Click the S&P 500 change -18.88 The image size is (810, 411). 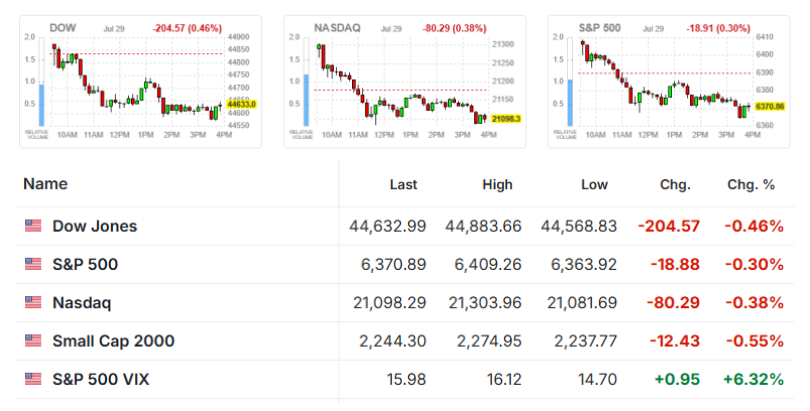pyautogui.click(x=675, y=264)
